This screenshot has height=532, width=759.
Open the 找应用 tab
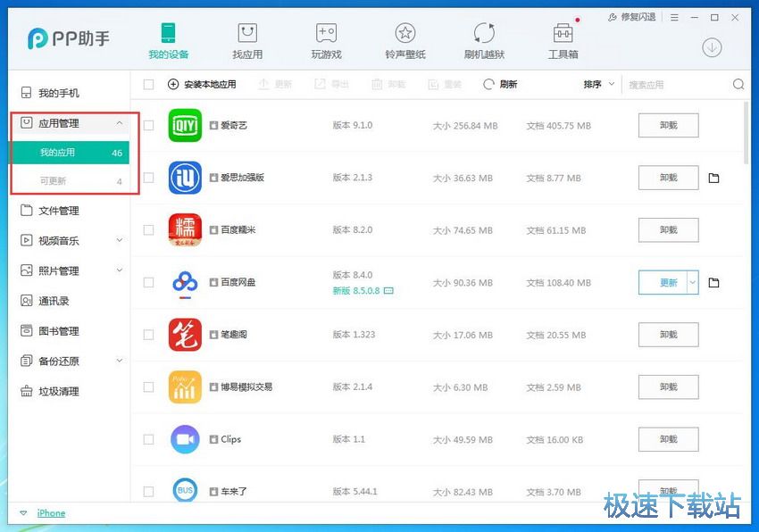[x=247, y=42]
